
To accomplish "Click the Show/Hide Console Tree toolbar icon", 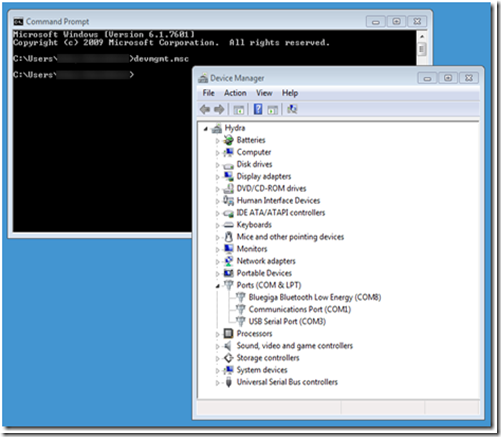I will (238, 110).
